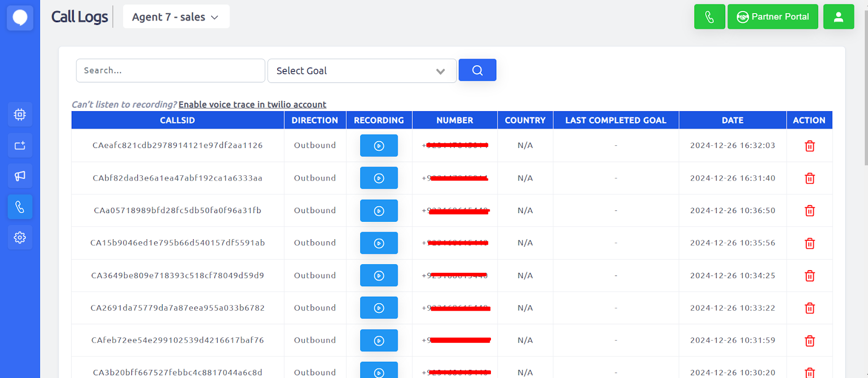Delete the call logged at 10:34:25
868x378 pixels.
(x=809, y=276)
